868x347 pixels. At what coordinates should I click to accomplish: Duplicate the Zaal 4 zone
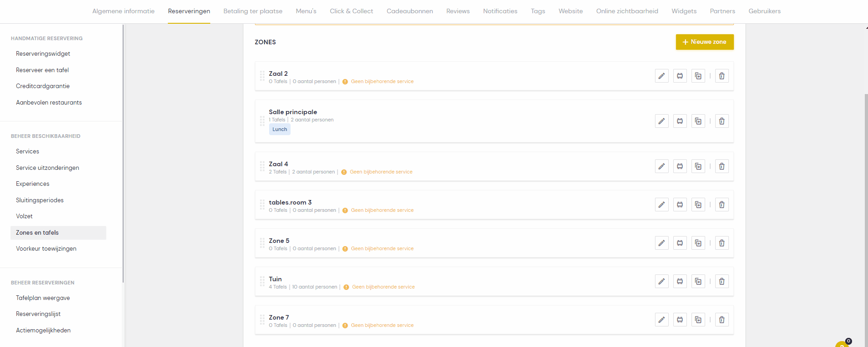click(698, 166)
